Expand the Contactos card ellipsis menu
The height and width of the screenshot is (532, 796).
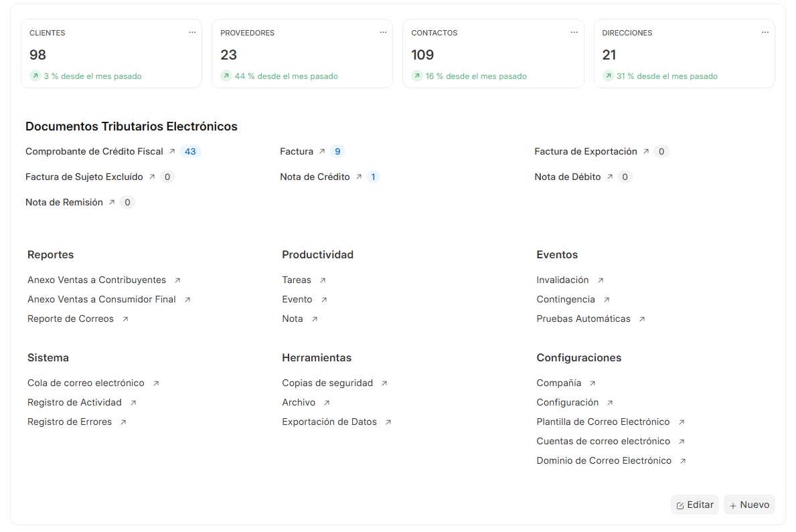coord(574,32)
